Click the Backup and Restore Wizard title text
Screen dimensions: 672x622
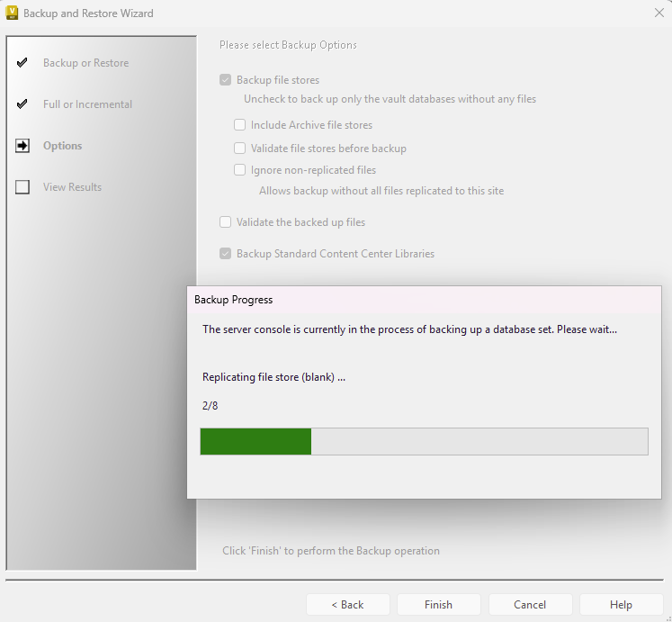88,14
